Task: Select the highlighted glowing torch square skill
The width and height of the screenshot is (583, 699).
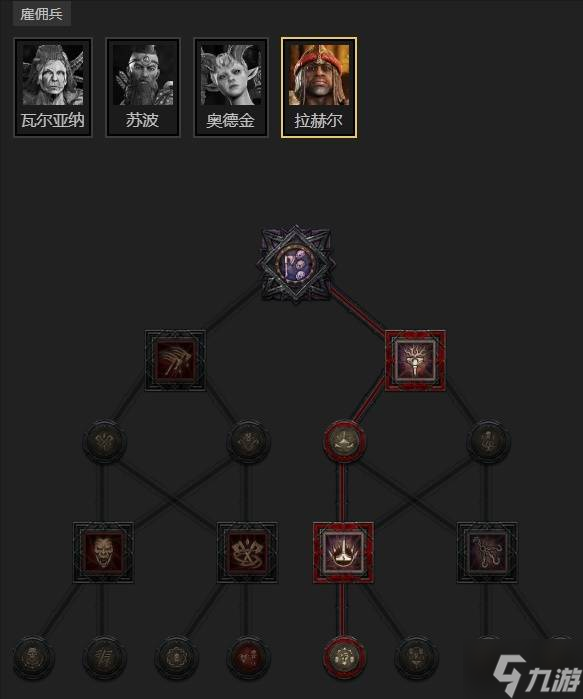Action: [x=415, y=361]
